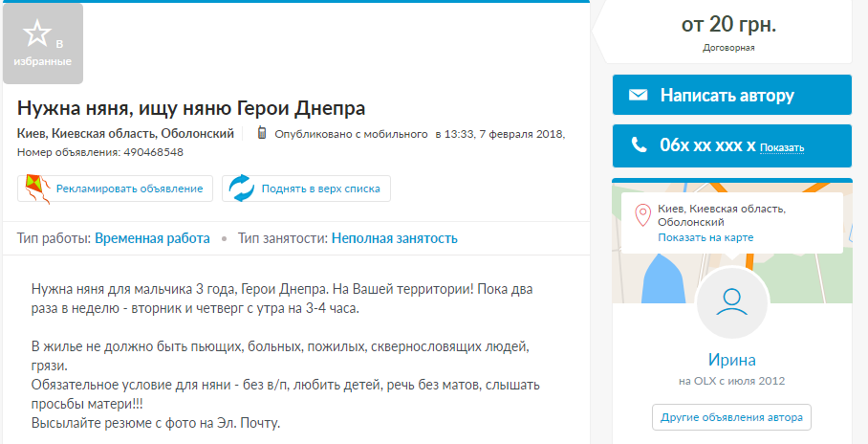Follow Временная работа filter link
The width and height of the screenshot is (868, 444).
(152, 238)
